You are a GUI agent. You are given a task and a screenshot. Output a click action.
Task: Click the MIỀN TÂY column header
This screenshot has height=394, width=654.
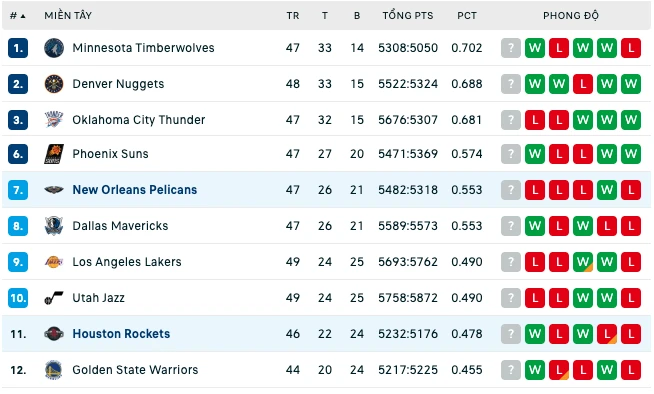coord(68,15)
